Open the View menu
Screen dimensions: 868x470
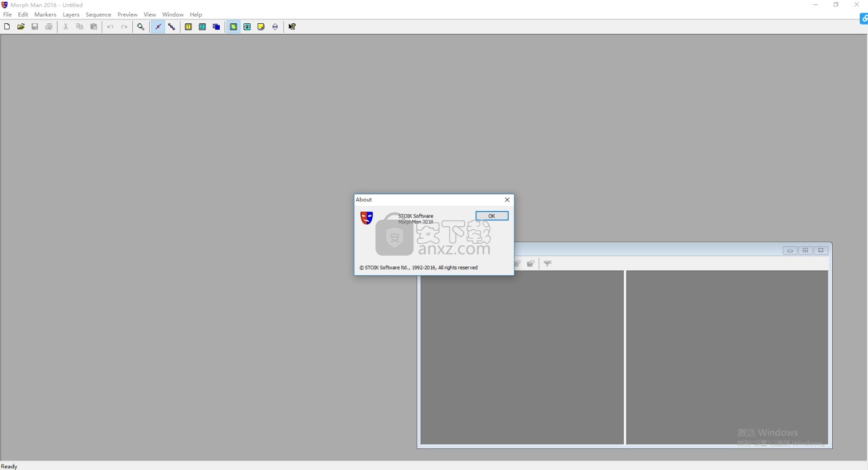click(x=150, y=15)
